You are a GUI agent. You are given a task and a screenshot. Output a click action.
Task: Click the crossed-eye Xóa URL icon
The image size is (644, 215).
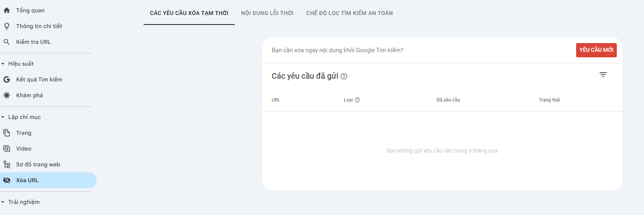(x=7, y=180)
